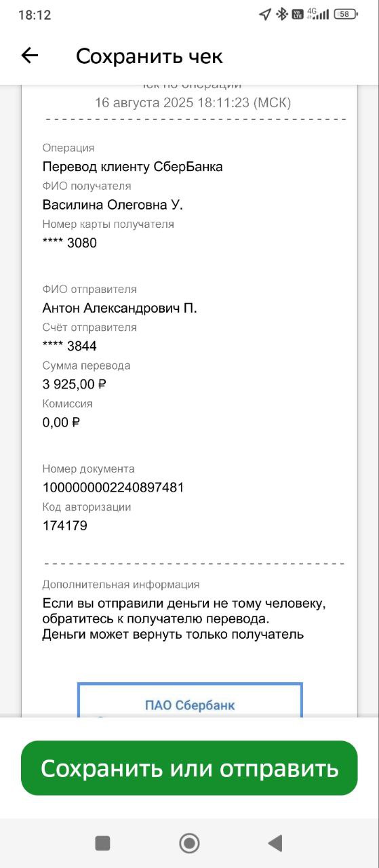This screenshot has height=868, width=379.
Task: Tap the Сохранить или отправить button
Action: click(x=189, y=768)
